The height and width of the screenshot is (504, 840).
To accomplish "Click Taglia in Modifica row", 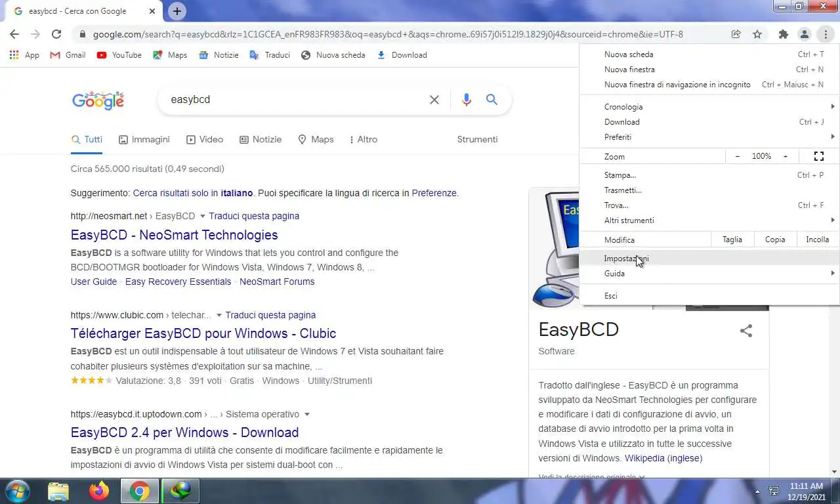I will click(732, 240).
